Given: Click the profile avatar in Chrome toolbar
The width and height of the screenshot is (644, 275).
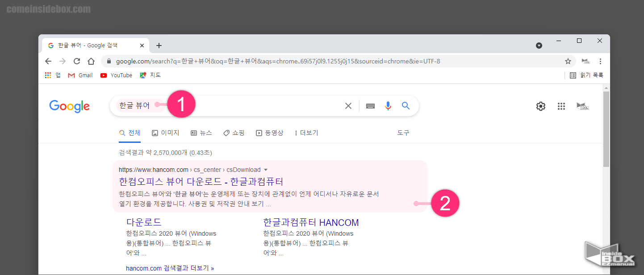Looking at the screenshot, I should (585, 61).
